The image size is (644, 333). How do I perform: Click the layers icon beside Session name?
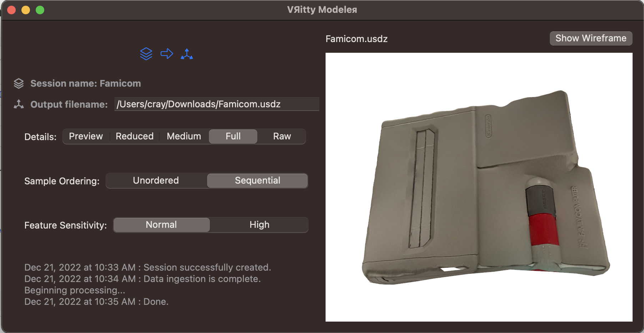(x=19, y=83)
